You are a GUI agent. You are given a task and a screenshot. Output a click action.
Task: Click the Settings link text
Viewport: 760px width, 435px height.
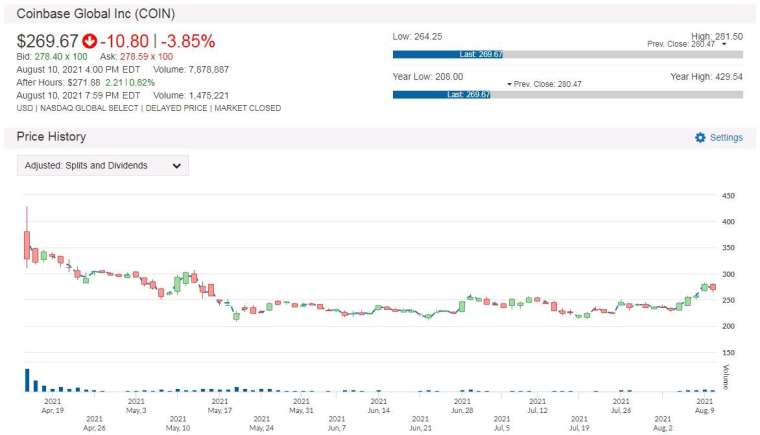pyautogui.click(x=726, y=138)
